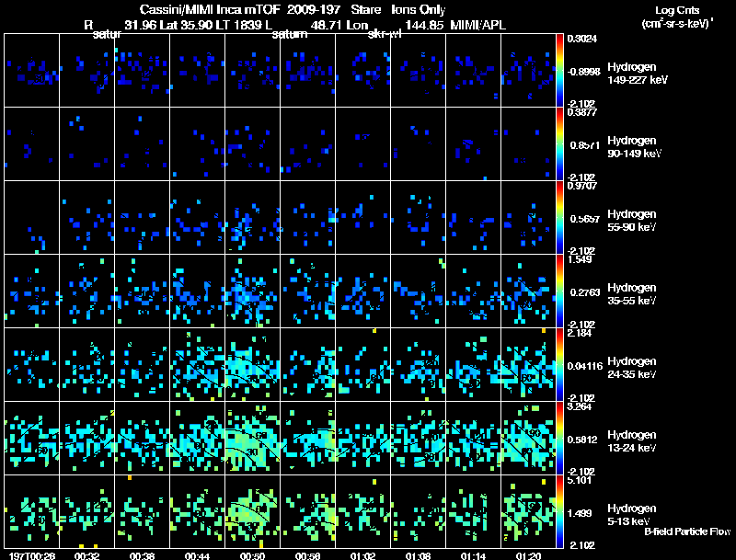Click the Hydrogen 24-35 keV row label

point(632,368)
